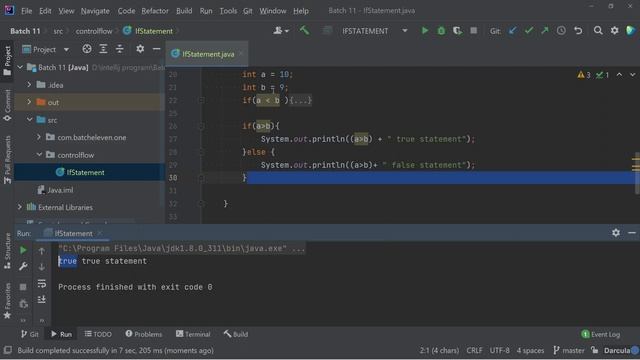This screenshot has height=360, width=640.
Task: Rollback changes with undo arrow icon
Action: point(578,31)
